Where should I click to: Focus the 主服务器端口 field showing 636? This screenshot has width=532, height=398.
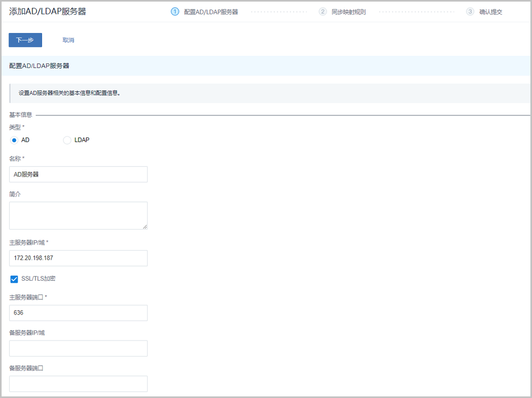click(x=78, y=313)
